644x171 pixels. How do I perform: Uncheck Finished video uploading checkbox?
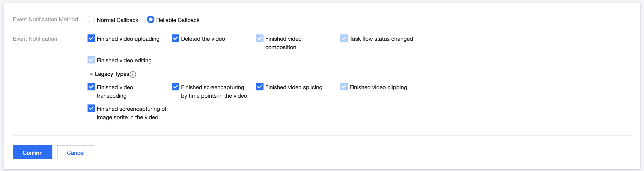pos(91,38)
